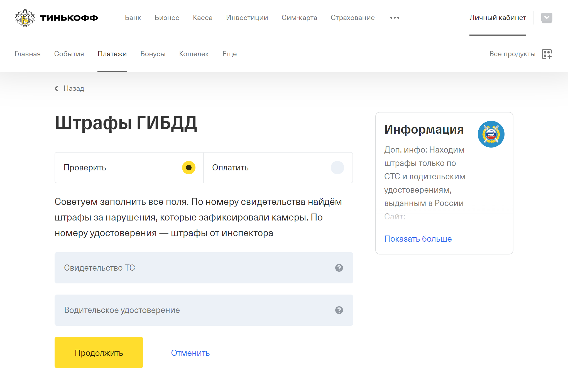This screenshot has width=568, height=392.
Task: Open the Банк section
Action: click(133, 18)
